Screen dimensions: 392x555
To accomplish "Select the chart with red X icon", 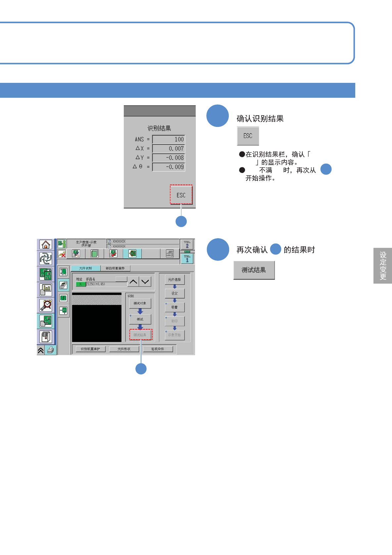I will coord(62,254).
